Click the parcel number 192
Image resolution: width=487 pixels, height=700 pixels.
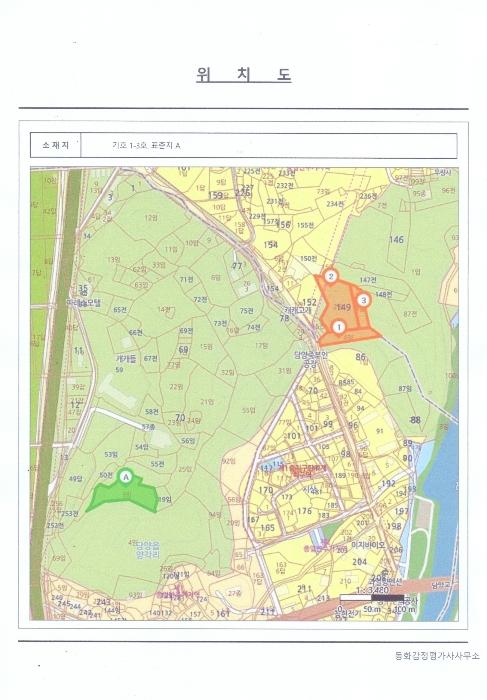tap(389, 483)
